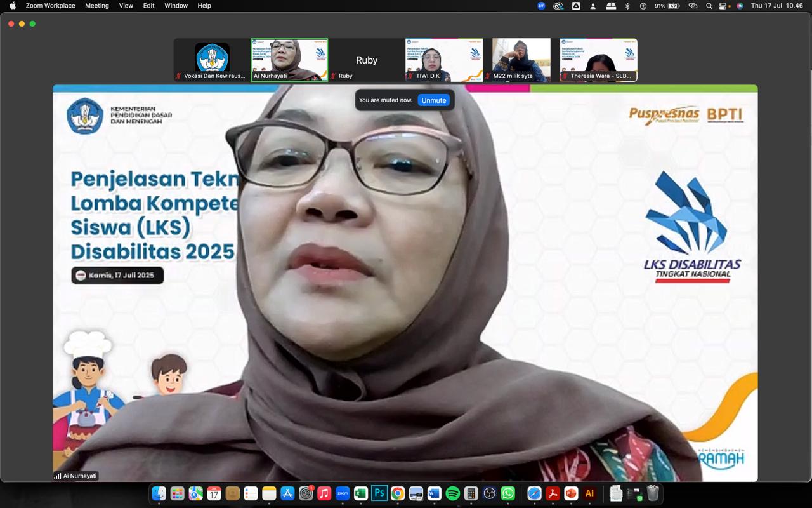Viewport: 812px width, 508px height.
Task: Click the date and time in menu bar
Action: (x=776, y=6)
